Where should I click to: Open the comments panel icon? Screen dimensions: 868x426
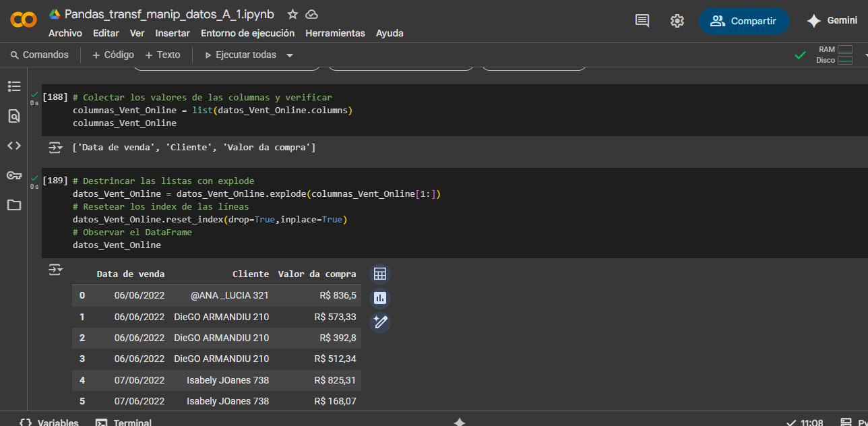tap(642, 21)
